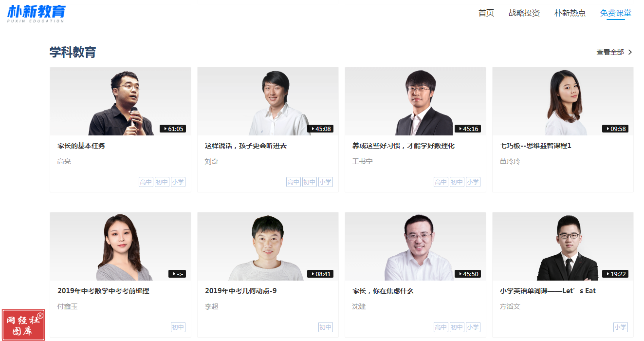Click the 网经社图库 watermark stamp
The image size is (644, 341).
[x=23, y=325]
